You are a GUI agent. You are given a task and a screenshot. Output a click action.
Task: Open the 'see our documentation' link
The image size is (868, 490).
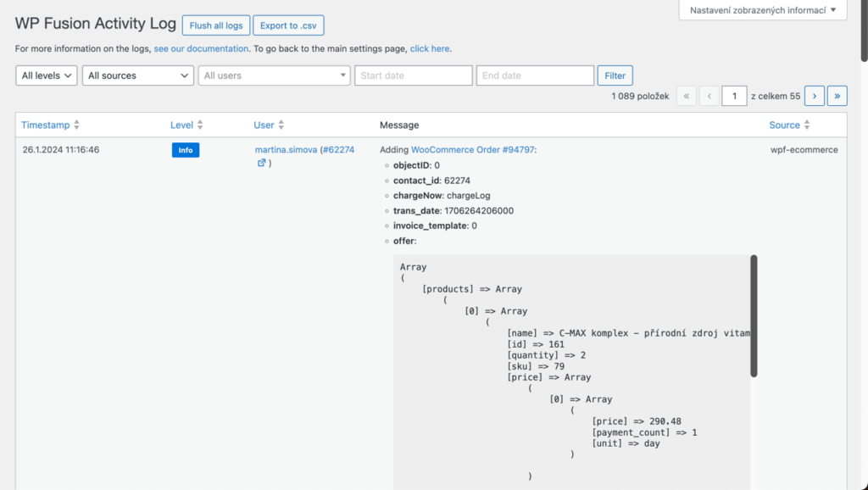pyautogui.click(x=201, y=48)
